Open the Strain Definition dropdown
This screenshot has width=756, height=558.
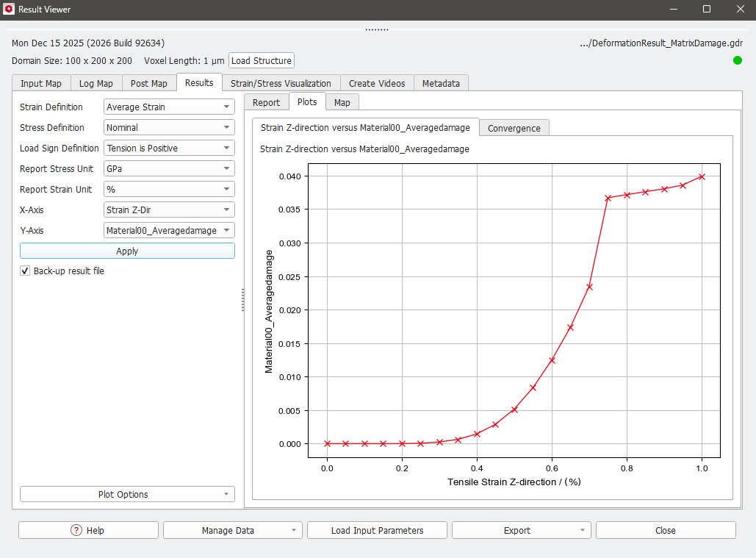(x=169, y=107)
